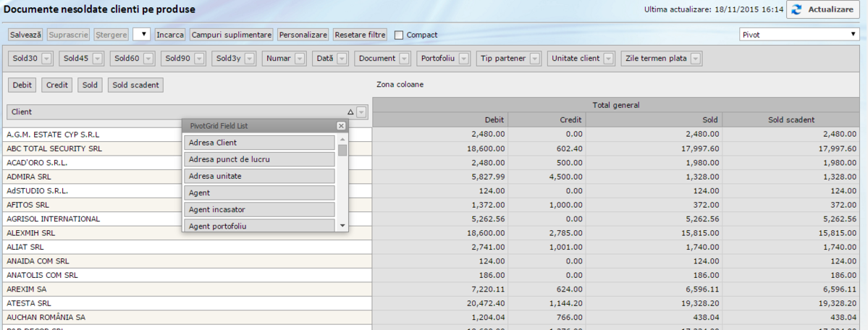Screen dimensions: 868x330
Task: Close the PivotGrid Field List popup
Action: click(341, 126)
